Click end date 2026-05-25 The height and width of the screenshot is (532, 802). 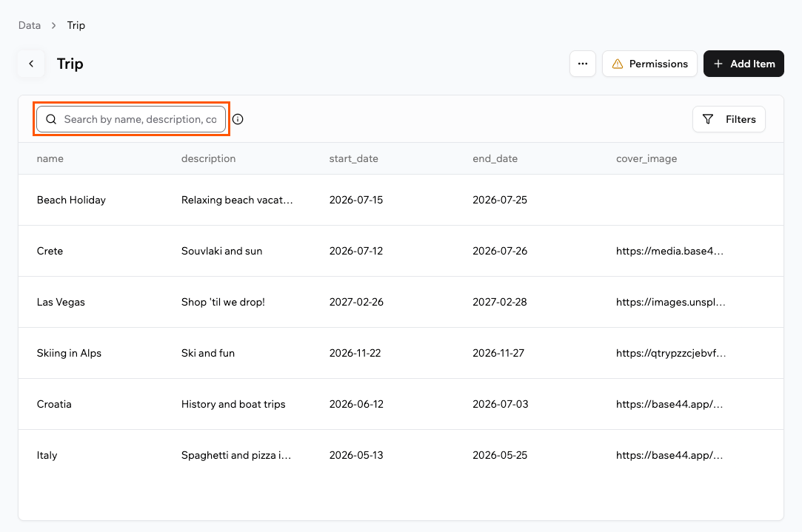tap(500, 455)
